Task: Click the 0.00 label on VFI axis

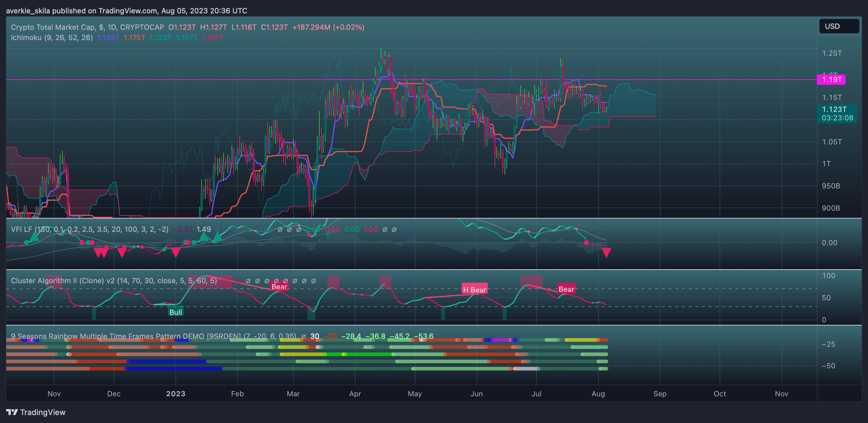Action: 829,242
